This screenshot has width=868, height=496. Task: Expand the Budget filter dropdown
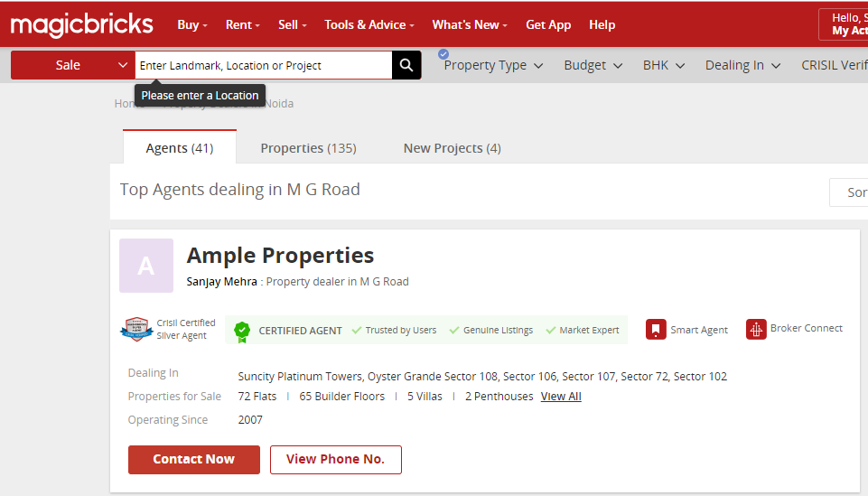pyautogui.click(x=593, y=65)
